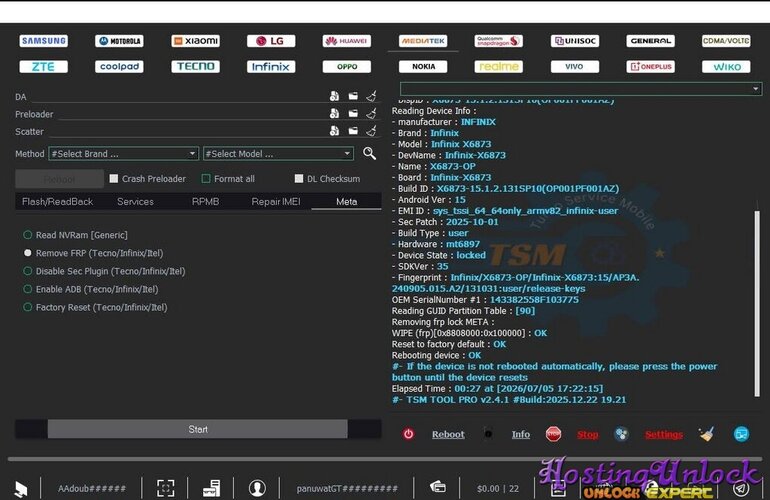Click the magnifier search icon beside model
770x500 pixels.
pos(369,154)
